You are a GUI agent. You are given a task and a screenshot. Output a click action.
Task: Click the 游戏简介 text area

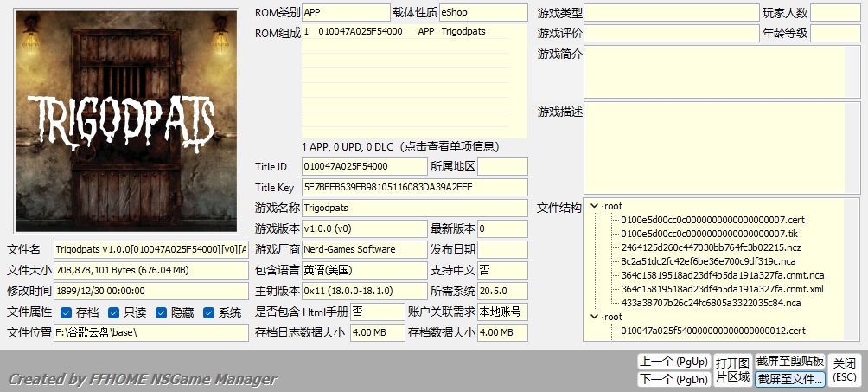click(x=722, y=72)
